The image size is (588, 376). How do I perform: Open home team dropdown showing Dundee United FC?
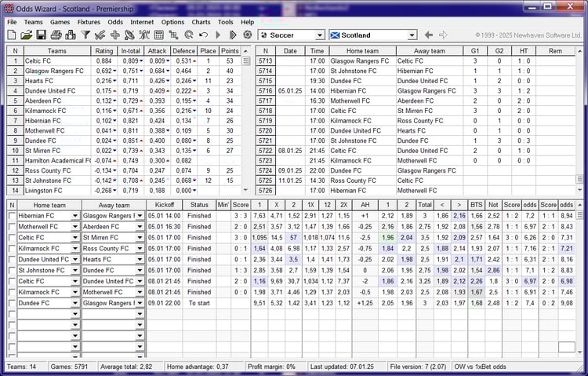(75, 260)
